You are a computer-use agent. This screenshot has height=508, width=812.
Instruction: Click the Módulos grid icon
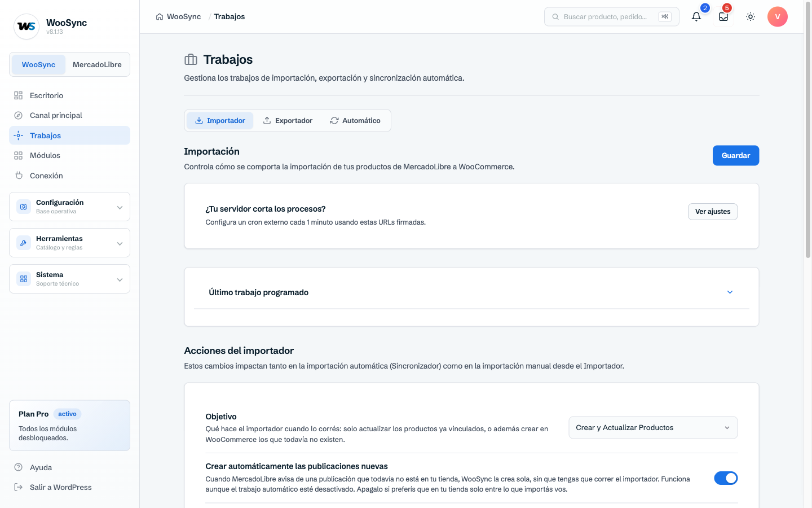19,155
